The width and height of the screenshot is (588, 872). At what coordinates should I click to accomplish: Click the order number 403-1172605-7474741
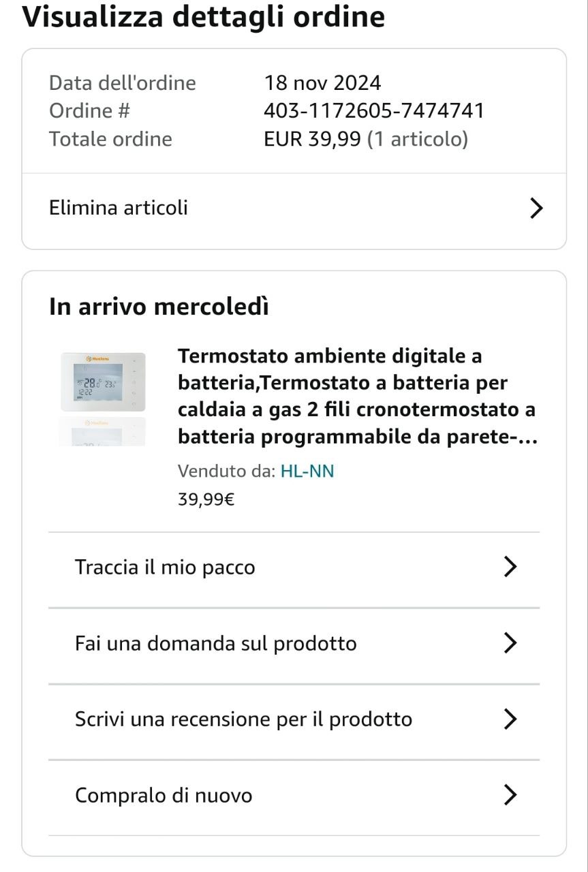tap(374, 110)
